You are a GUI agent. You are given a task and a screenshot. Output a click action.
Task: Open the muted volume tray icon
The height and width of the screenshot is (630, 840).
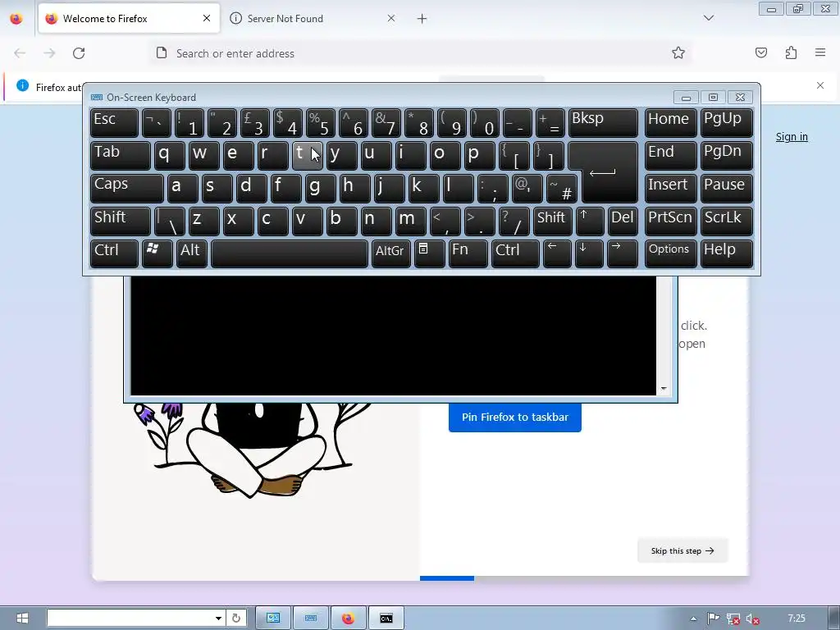pyautogui.click(x=751, y=619)
